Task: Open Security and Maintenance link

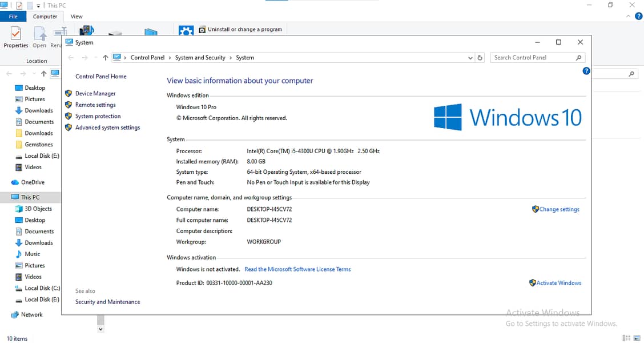Action: 107,302
